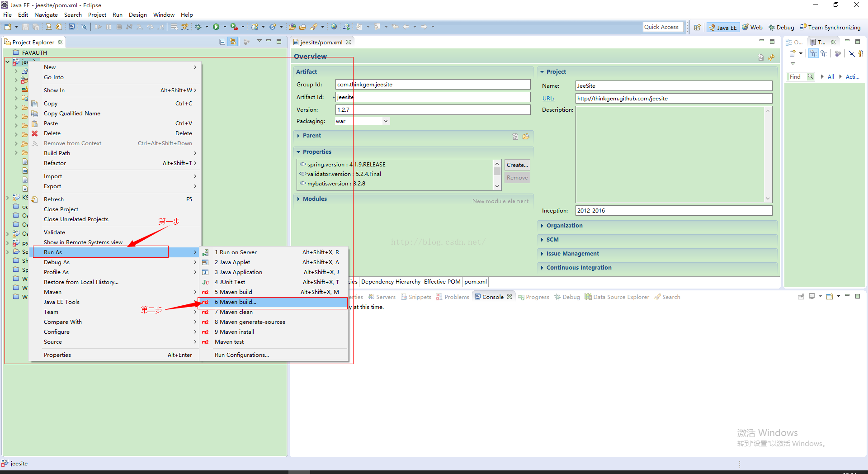868x474 pixels.
Task: Click Refresh in context menu
Action: pyautogui.click(x=115, y=199)
